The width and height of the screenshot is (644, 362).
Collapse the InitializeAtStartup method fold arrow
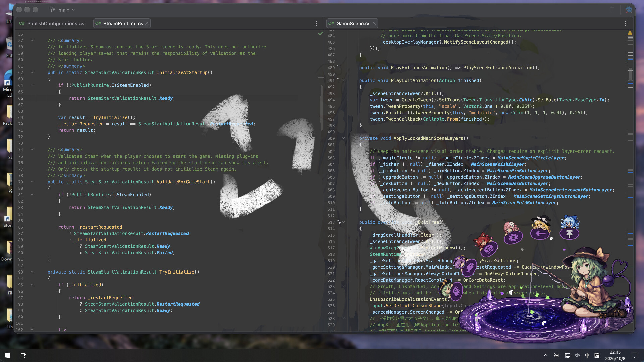pyautogui.click(x=32, y=72)
